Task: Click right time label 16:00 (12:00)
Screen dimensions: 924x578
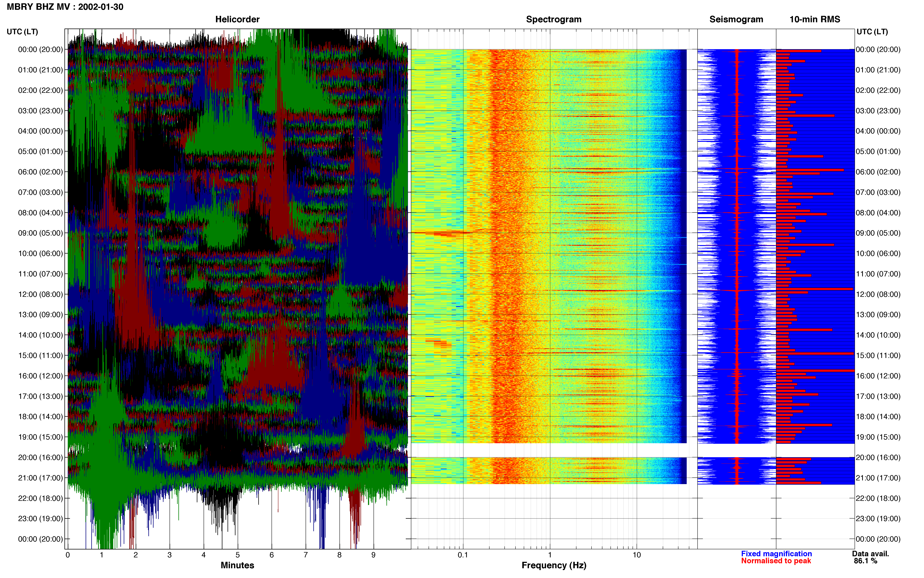Action: coord(878,376)
